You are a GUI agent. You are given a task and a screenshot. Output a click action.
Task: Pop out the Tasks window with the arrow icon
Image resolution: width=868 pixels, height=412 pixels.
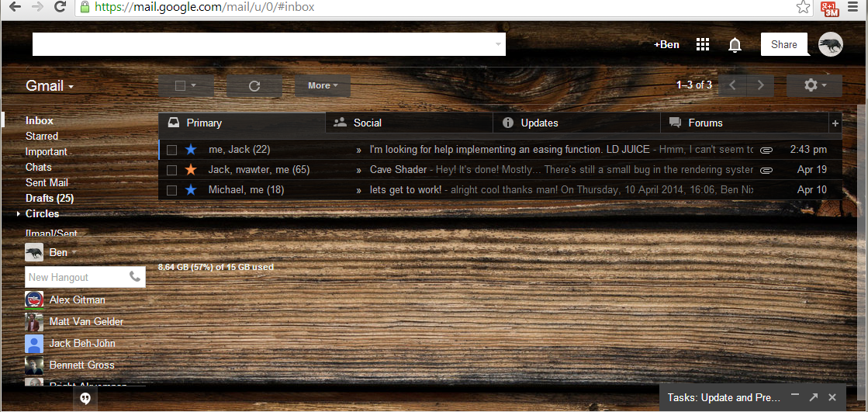click(813, 397)
